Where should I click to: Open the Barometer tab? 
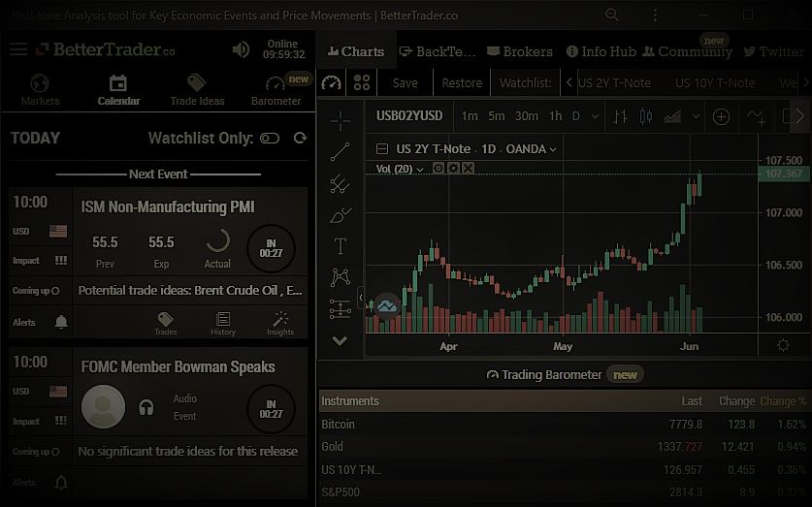tap(276, 90)
